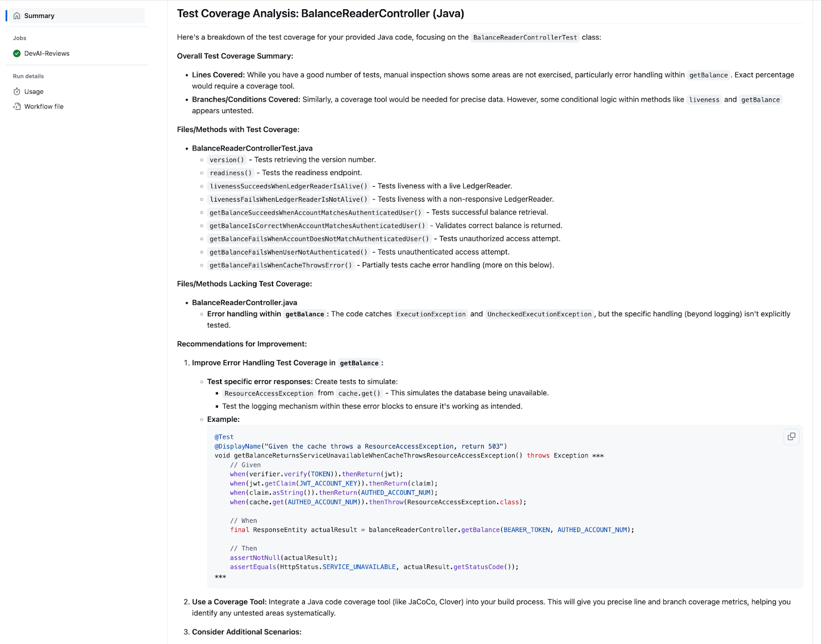Click the Jobs section label
The height and width of the screenshot is (644, 821).
click(x=19, y=38)
